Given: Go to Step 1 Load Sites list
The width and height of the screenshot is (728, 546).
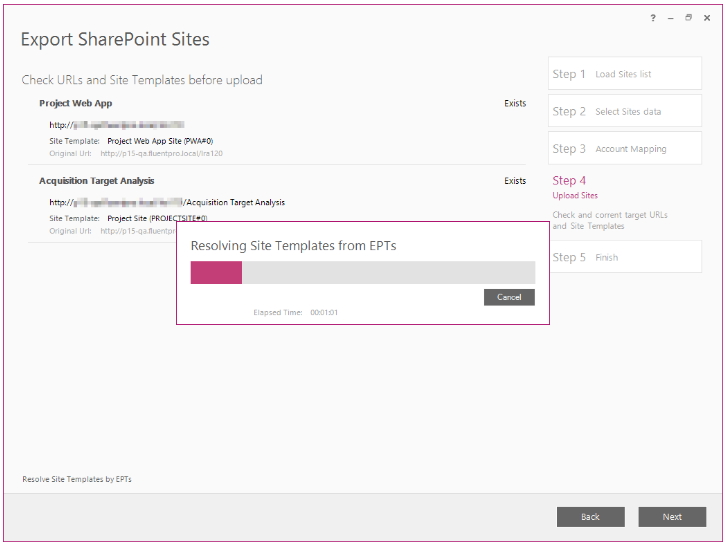Looking at the screenshot, I should [x=624, y=73].
